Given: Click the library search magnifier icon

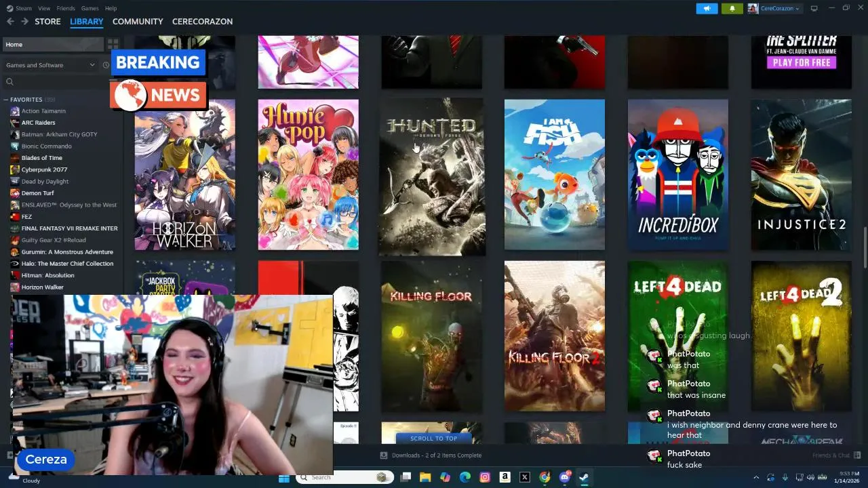Looking at the screenshot, I should coord(9,82).
